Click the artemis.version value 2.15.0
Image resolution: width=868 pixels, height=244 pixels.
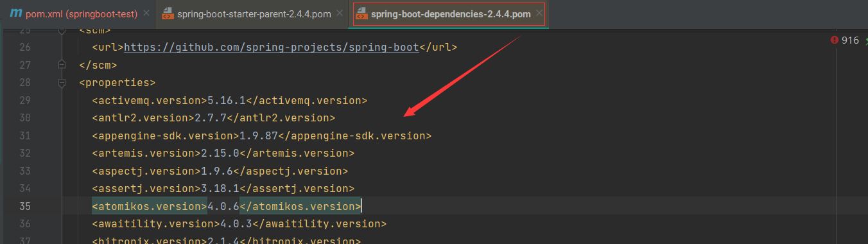click(x=220, y=153)
